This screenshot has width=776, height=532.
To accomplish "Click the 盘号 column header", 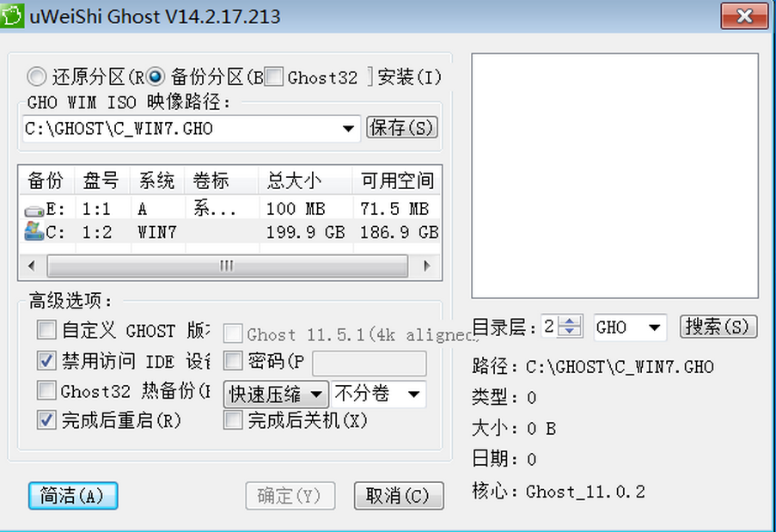I will (102, 180).
